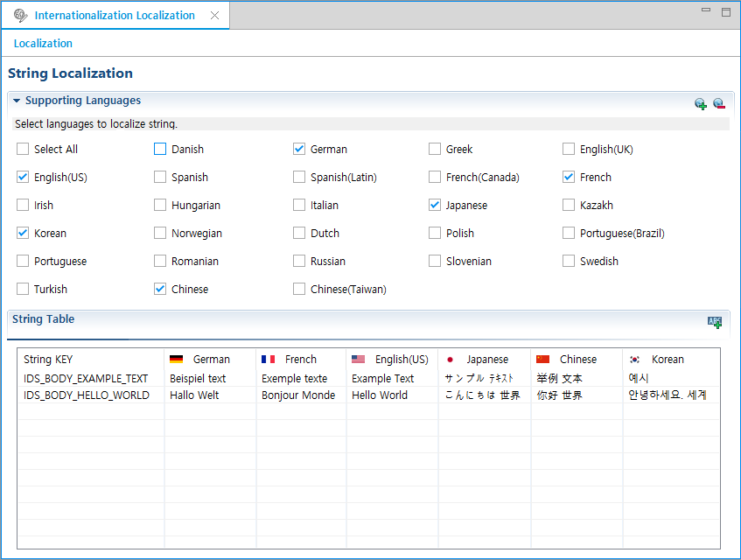
Task: Enable the Select All checkbox
Action: (x=22, y=149)
